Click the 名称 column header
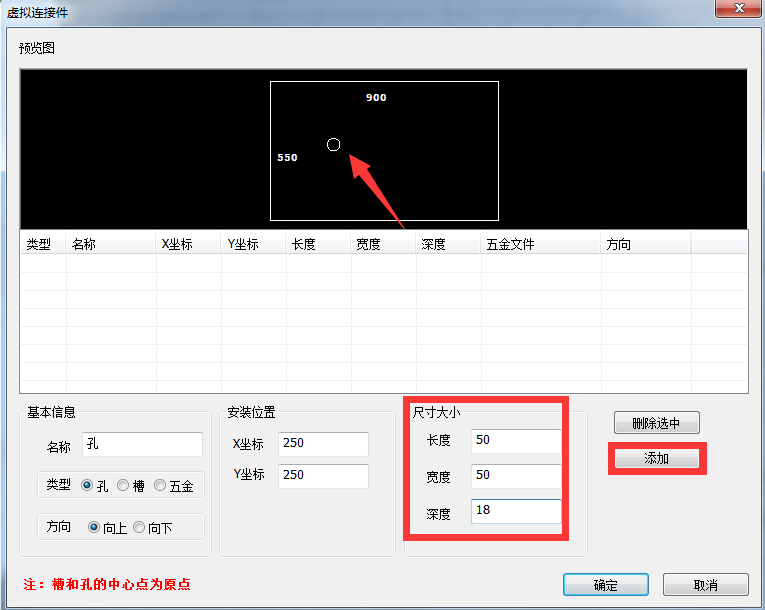 coord(111,244)
